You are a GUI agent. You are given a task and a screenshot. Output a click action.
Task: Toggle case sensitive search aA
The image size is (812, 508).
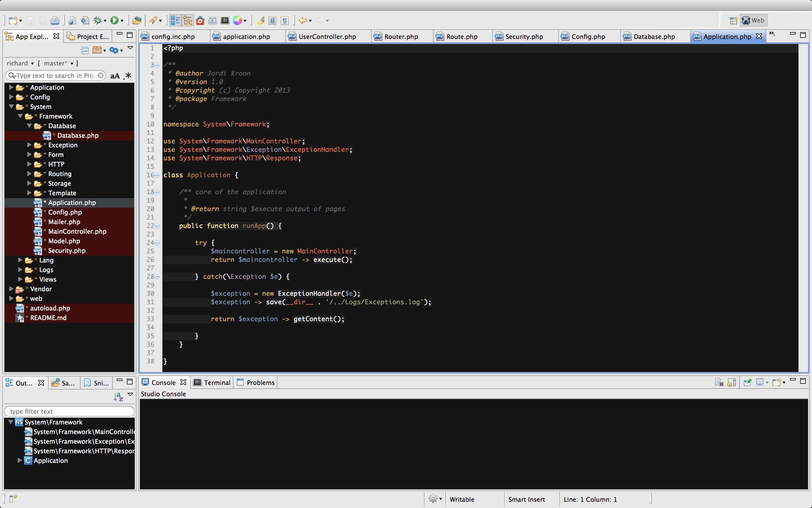point(115,76)
